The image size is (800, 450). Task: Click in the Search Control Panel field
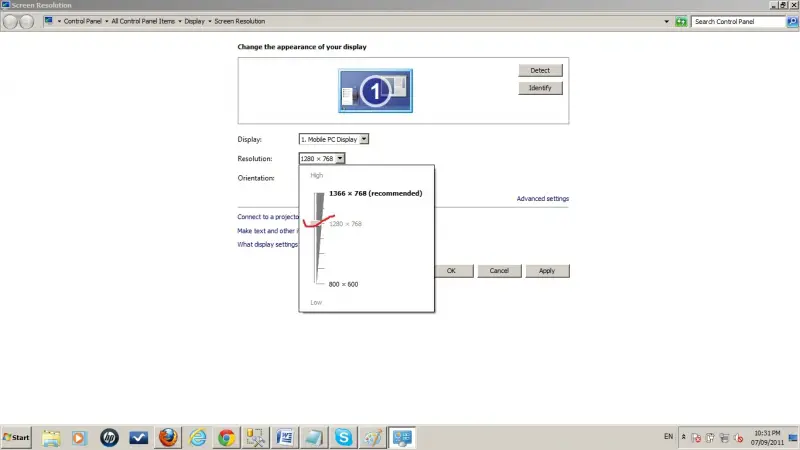pos(738,21)
